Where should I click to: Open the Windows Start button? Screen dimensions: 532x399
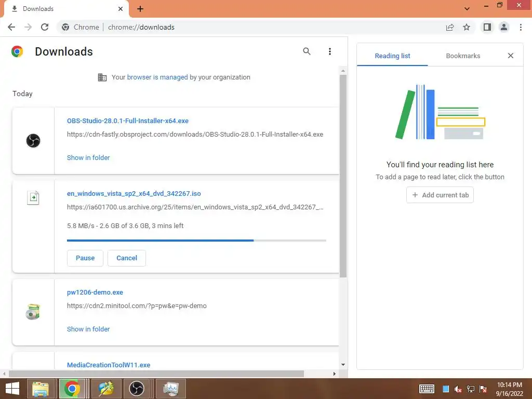12,389
